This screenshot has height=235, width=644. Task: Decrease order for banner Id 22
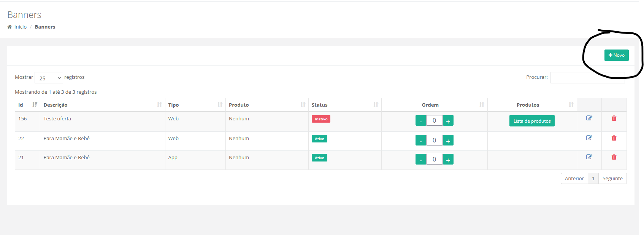pos(420,141)
